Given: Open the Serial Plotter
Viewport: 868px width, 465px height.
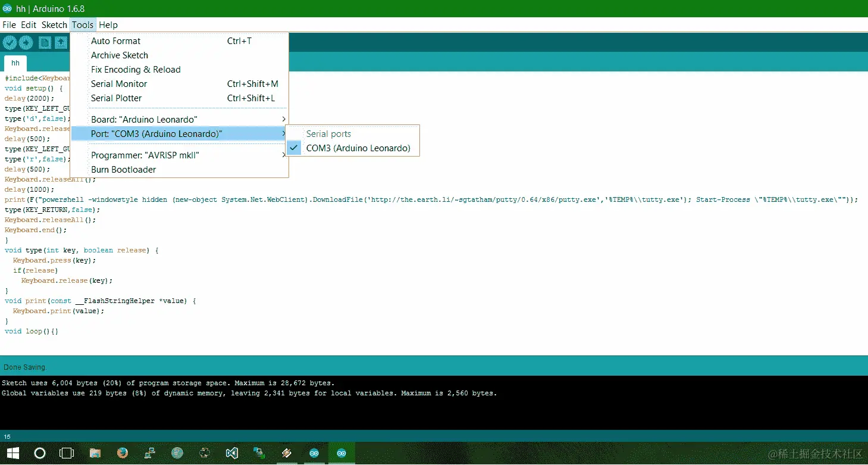Looking at the screenshot, I should 179,98.
